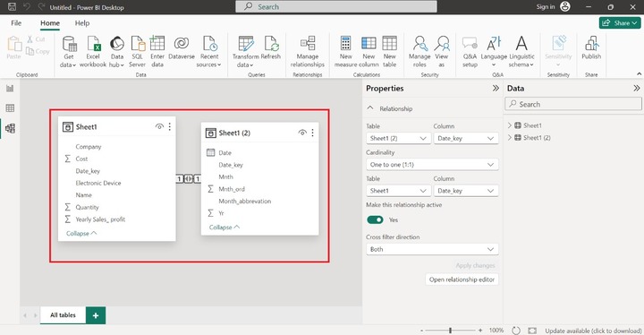The image size is (644, 335).
Task: Click the Enter data icon
Action: (x=157, y=43)
